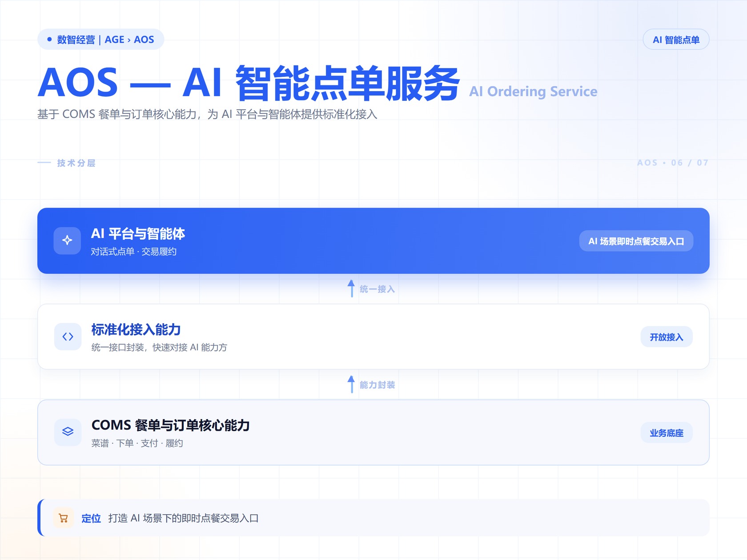Click the shopping cart icon next to 定位
Screen dimensions: 747x560
coord(63,518)
